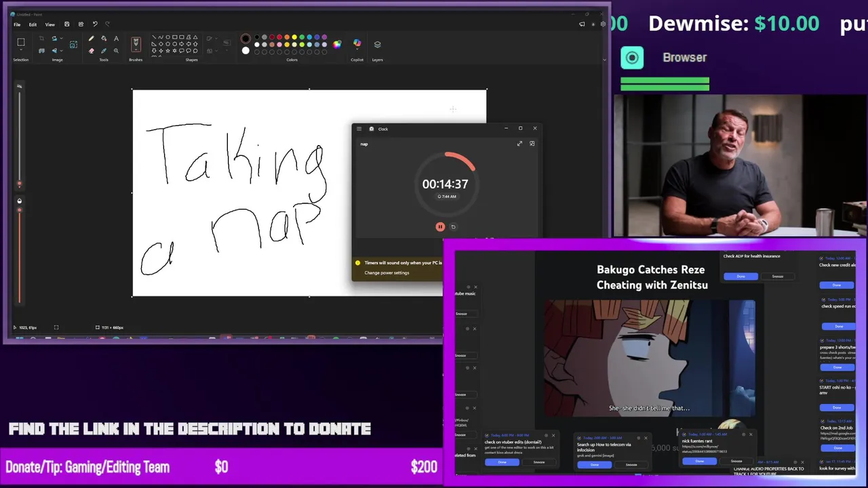Viewport: 868px width, 488px height.
Task: Select the Crop tool in Image group
Action: pos(41,39)
